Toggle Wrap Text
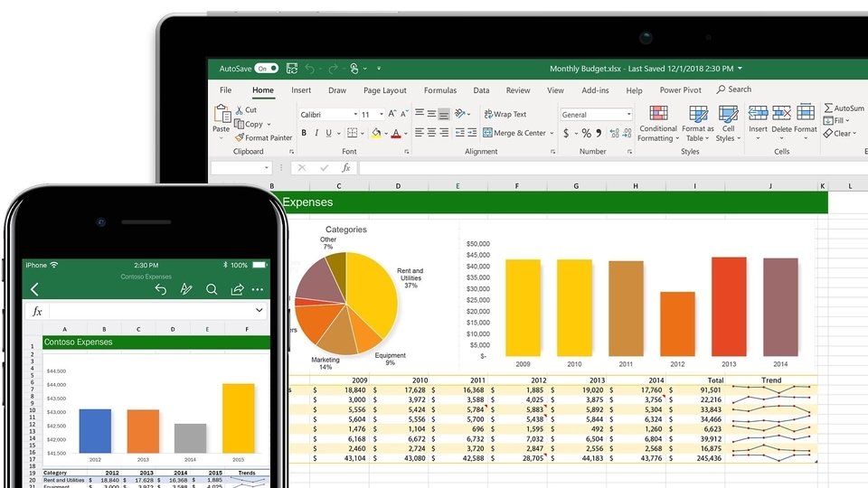The width and height of the screenshot is (868, 488). (505, 114)
